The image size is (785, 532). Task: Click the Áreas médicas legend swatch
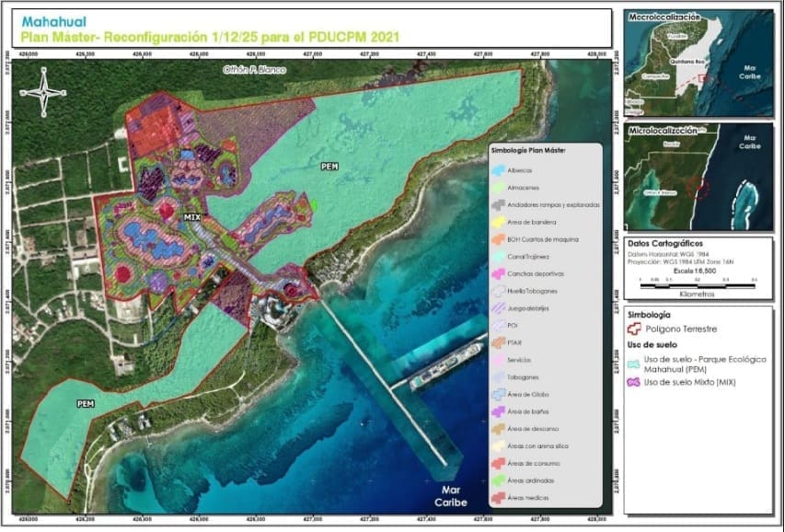tap(500, 498)
